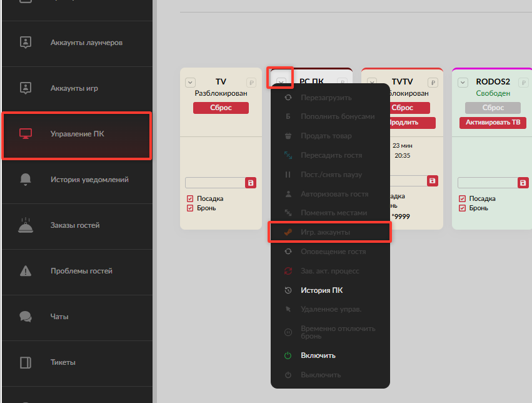Toggle Бронь checkbox on TV card

[190, 208]
